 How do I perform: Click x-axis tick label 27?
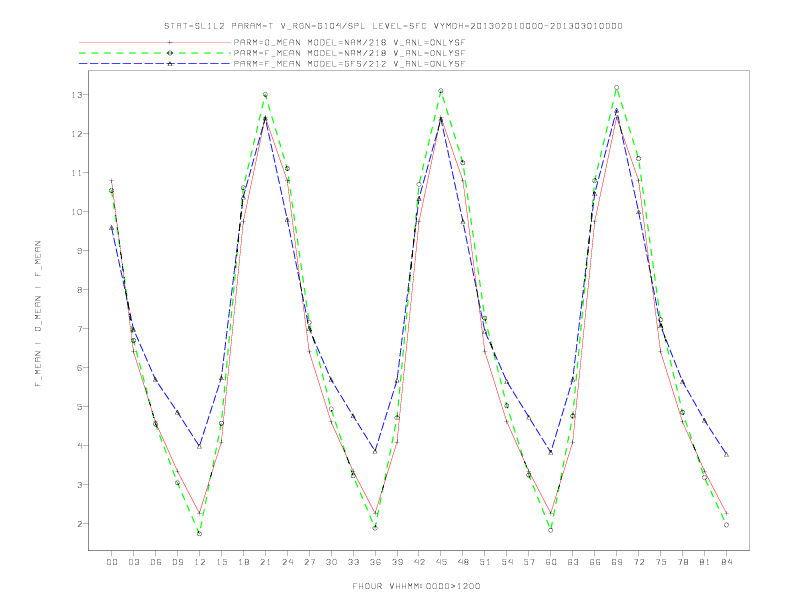coord(309,562)
